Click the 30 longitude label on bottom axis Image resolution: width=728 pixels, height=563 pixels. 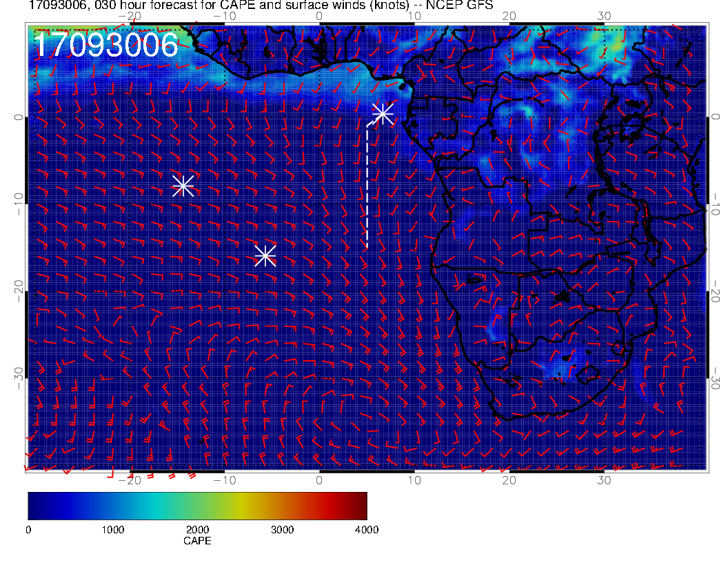click(604, 480)
